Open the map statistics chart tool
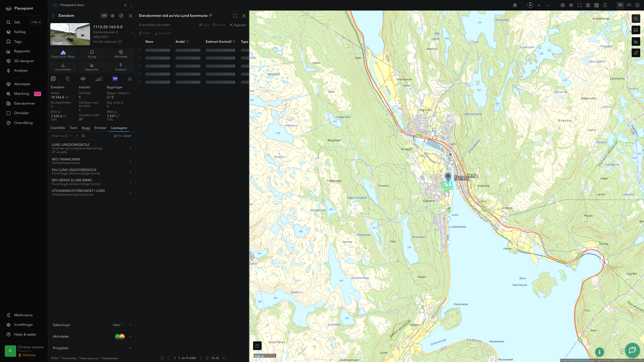644x362 pixels. [x=636, y=41]
